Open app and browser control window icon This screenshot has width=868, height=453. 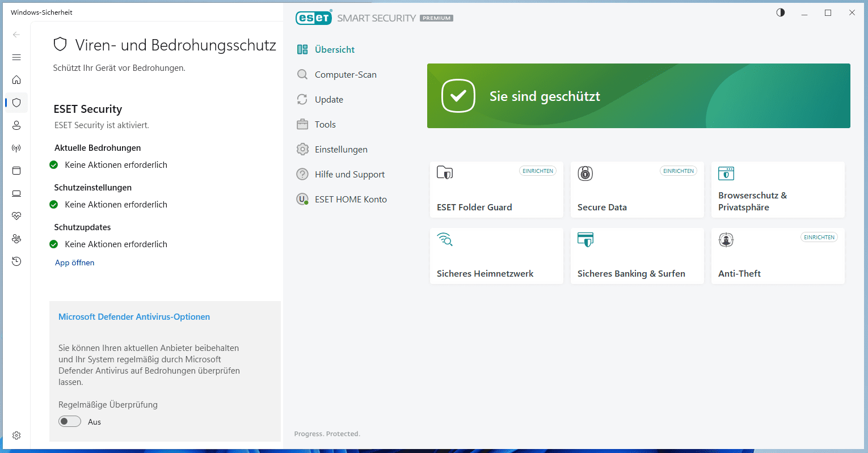click(x=16, y=171)
